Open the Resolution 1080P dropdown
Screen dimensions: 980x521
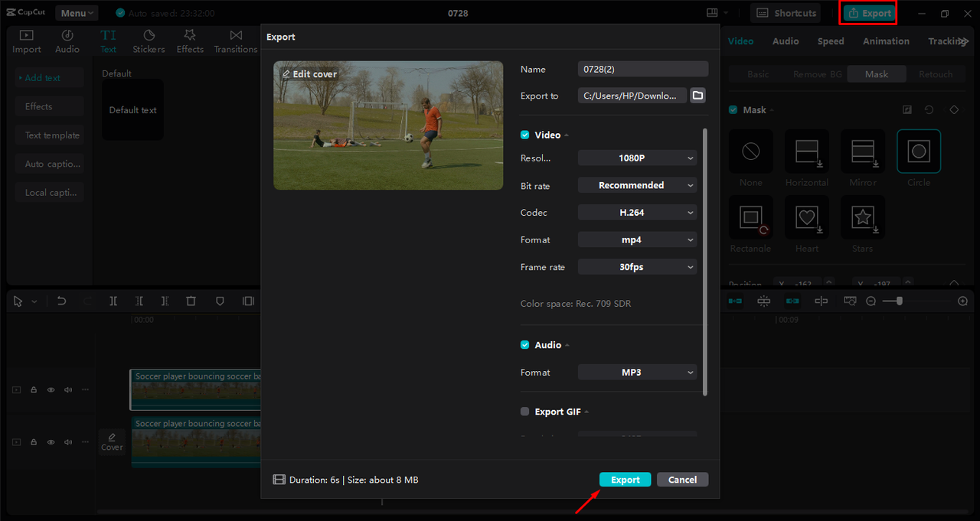[x=637, y=158]
